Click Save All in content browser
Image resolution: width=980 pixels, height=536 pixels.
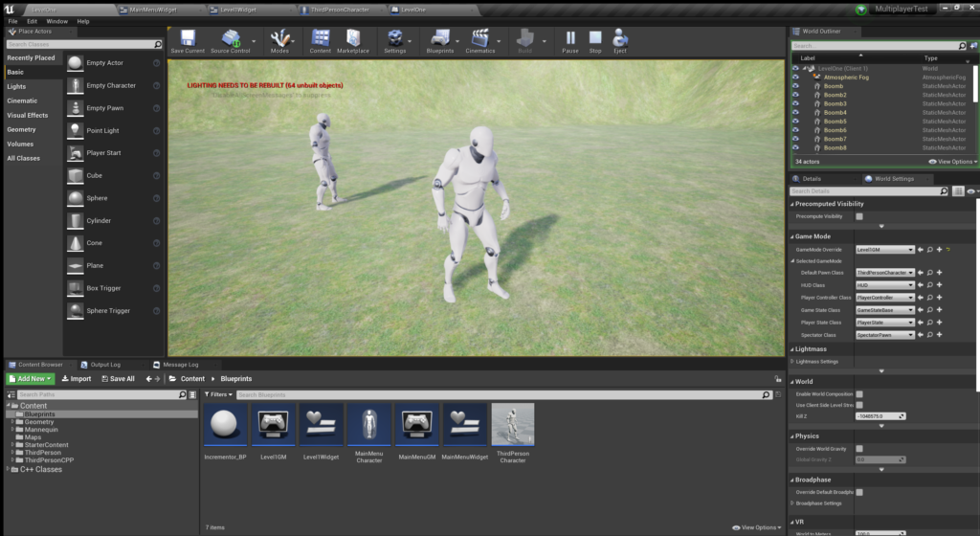(118, 379)
